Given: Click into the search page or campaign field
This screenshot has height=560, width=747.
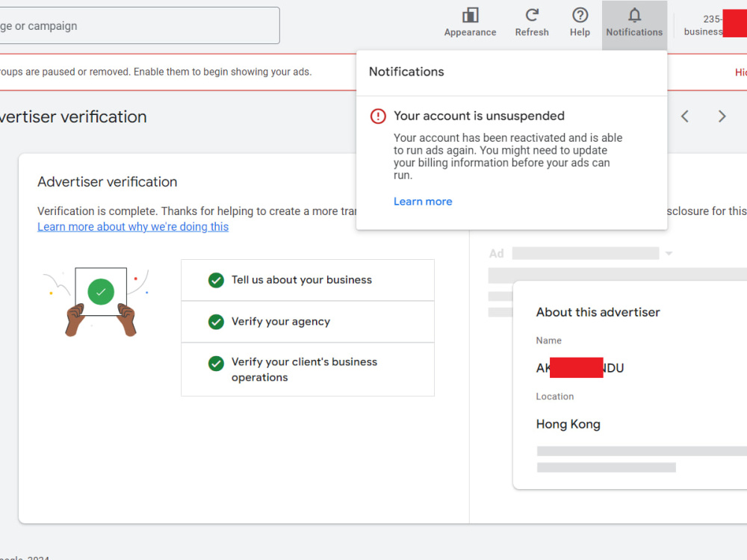Looking at the screenshot, I should coord(139,25).
